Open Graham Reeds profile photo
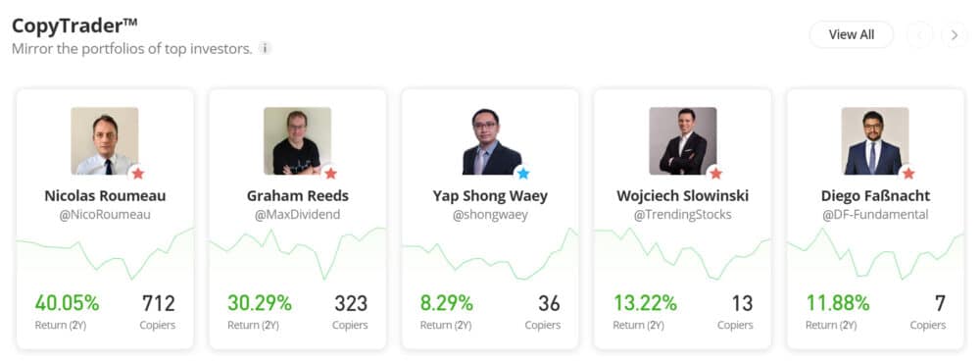Screen dimensions: 980x364 pyautogui.click(x=298, y=140)
